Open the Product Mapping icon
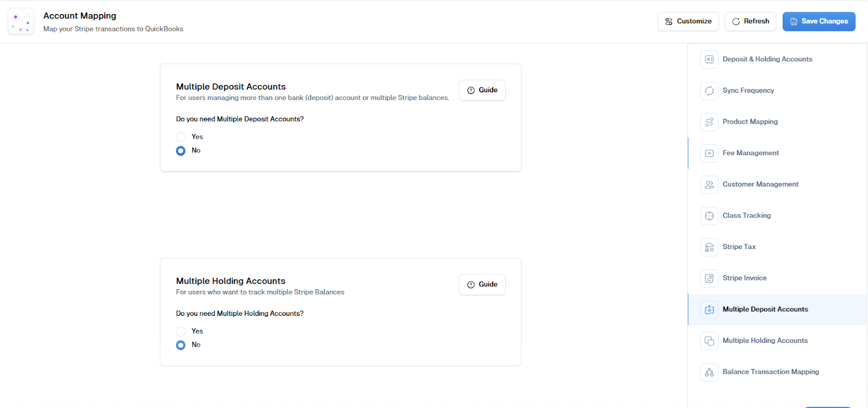868x408 pixels. [709, 122]
